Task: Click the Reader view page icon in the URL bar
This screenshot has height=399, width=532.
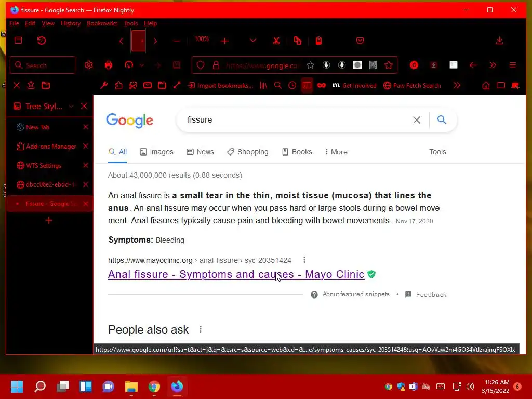Action: (x=373, y=65)
